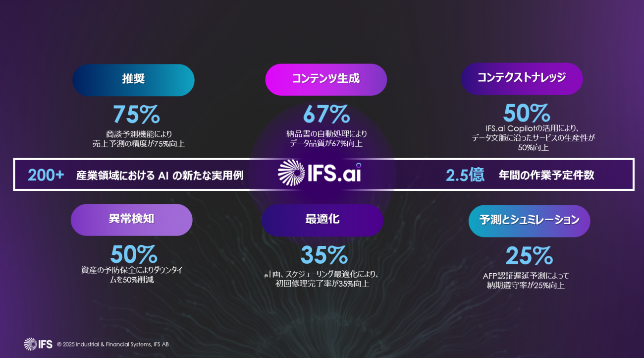The width and height of the screenshot is (644, 358).
Task: Select the コンテンツ生成 pill button
Action: click(325, 79)
